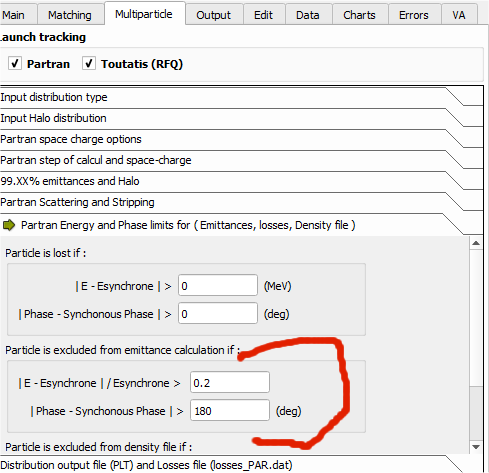Viewport: 489px width, 473px height.
Task: Click the lost-particle phase limit field
Action: pyautogui.click(x=218, y=313)
